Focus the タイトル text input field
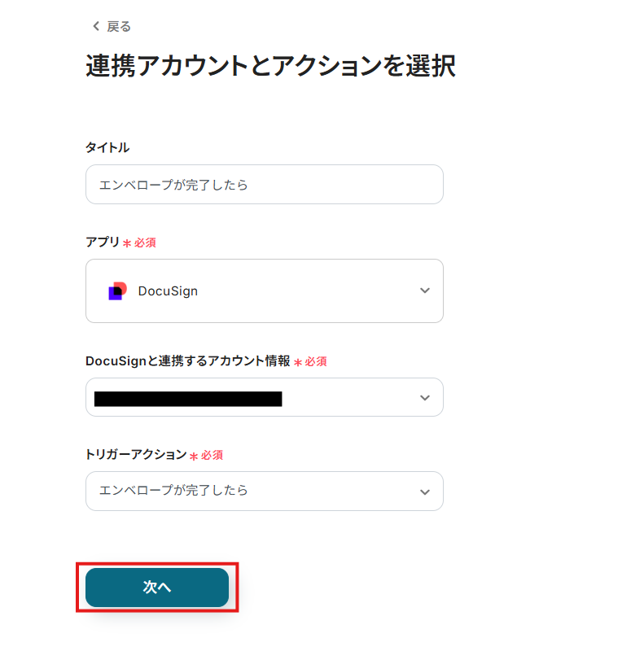Viewport: 644px width, 651px height. 264,185
